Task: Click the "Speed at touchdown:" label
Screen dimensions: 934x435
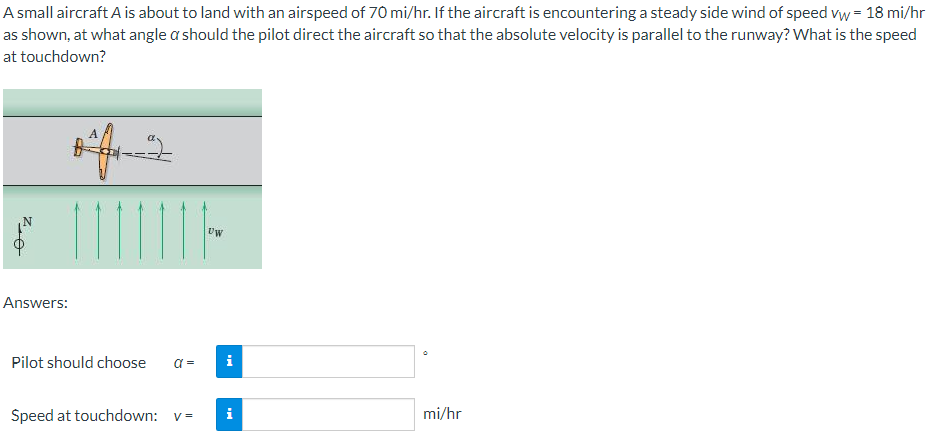Action: click(85, 415)
